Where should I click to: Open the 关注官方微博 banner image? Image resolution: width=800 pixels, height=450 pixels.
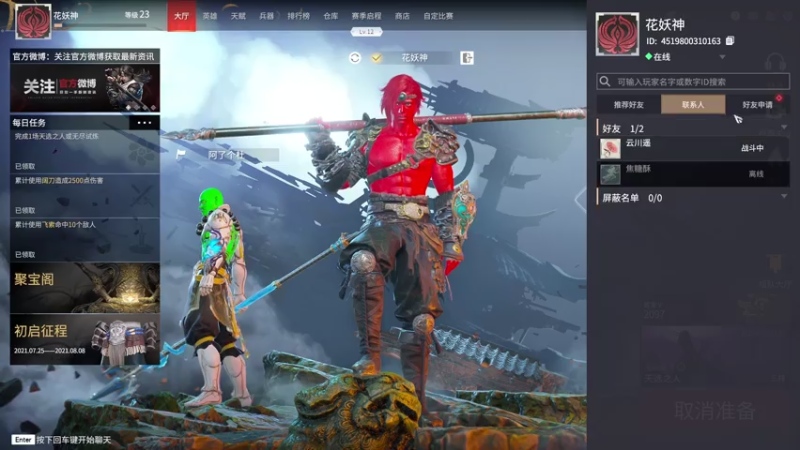[x=85, y=88]
